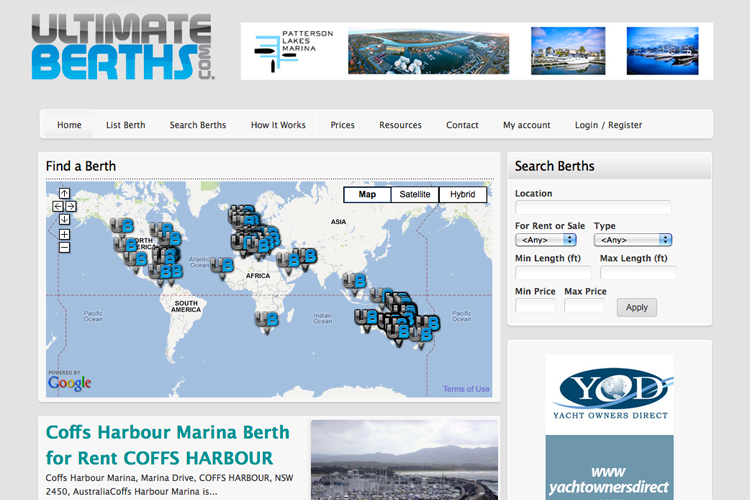Select the Map view type
The width and height of the screenshot is (750, 500).
tap(367, 195)
